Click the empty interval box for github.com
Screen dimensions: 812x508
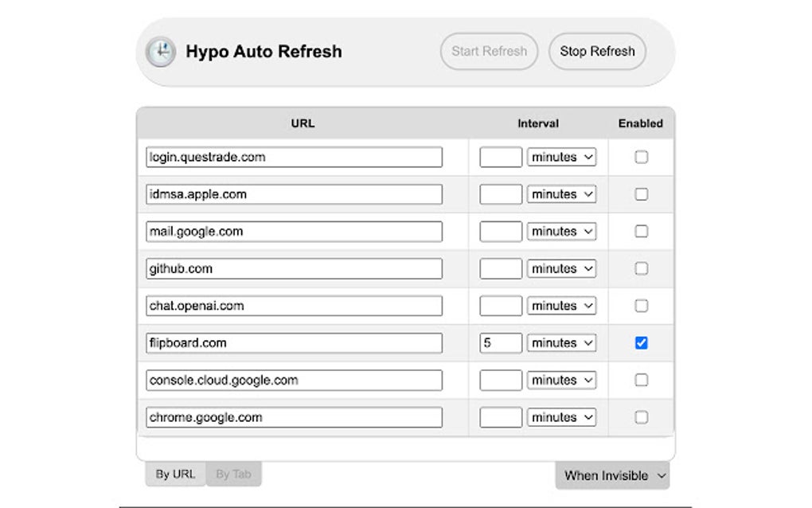(500, 268)
